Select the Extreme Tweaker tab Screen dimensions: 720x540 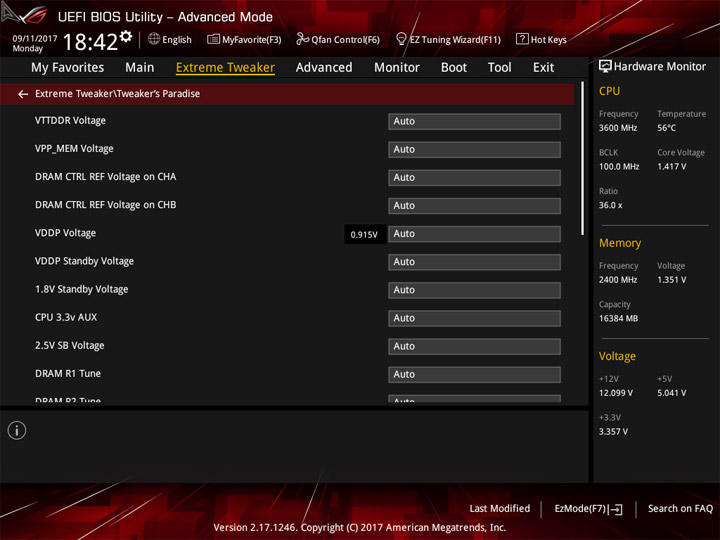pyautogui.click(x=225, y=68)
